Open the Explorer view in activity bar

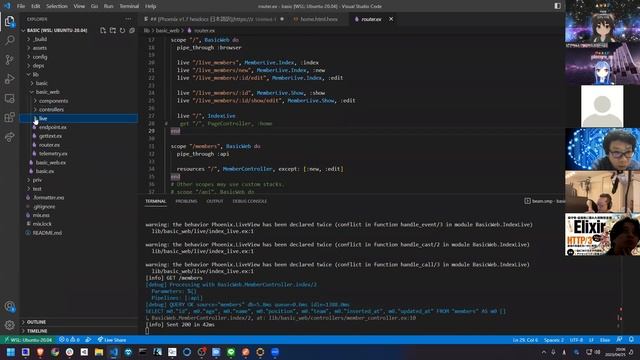pyautogui.click(x=9, y=21)
